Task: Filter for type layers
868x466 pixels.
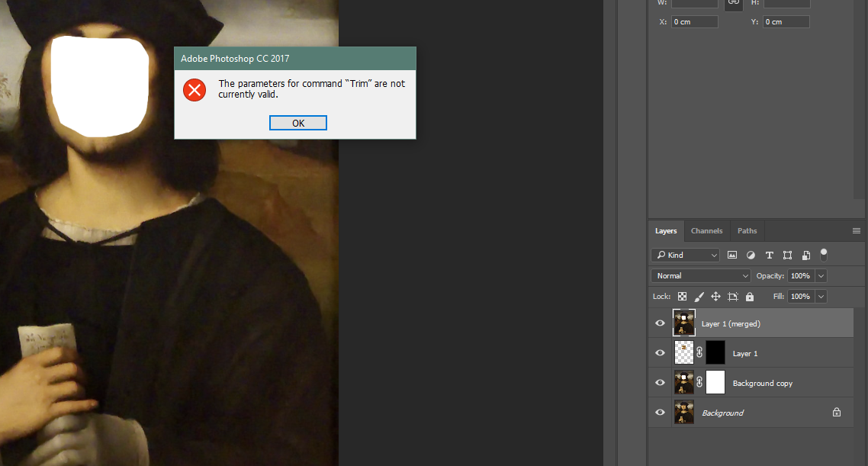Action: (x=769, y=255)
